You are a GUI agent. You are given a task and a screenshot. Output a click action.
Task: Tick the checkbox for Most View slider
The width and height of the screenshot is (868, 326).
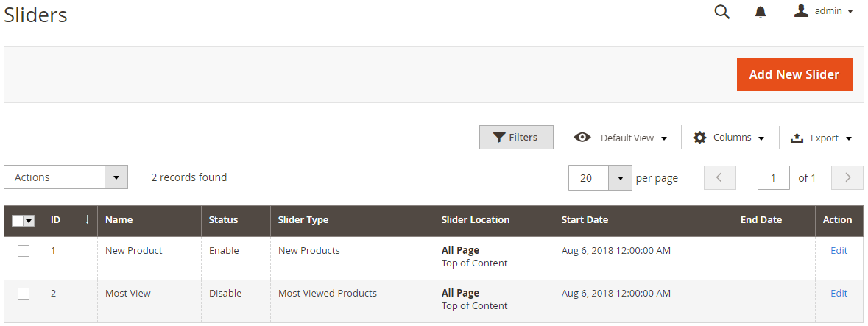coord(24,294)
